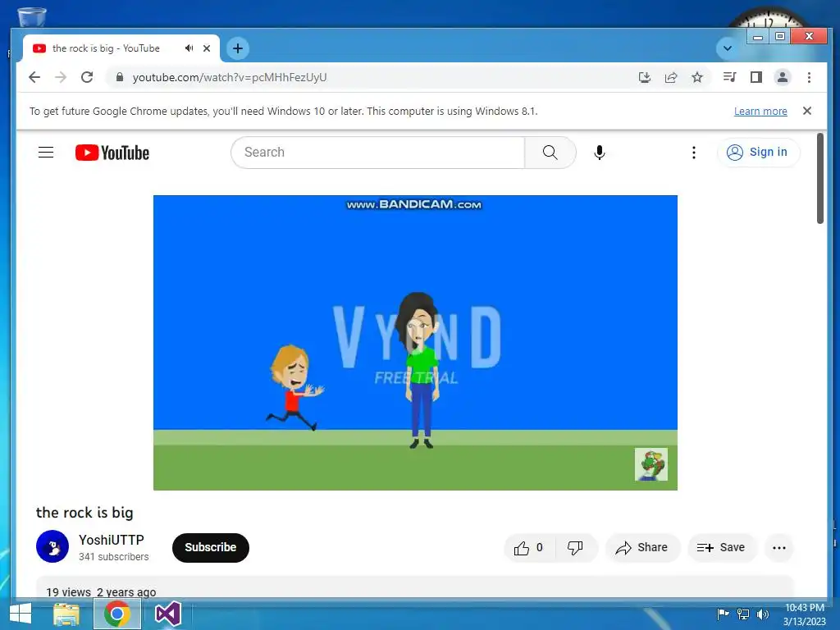Open the YoshiUTTP channel avatar
The image size is (840, 630).
tap(52, 546)
